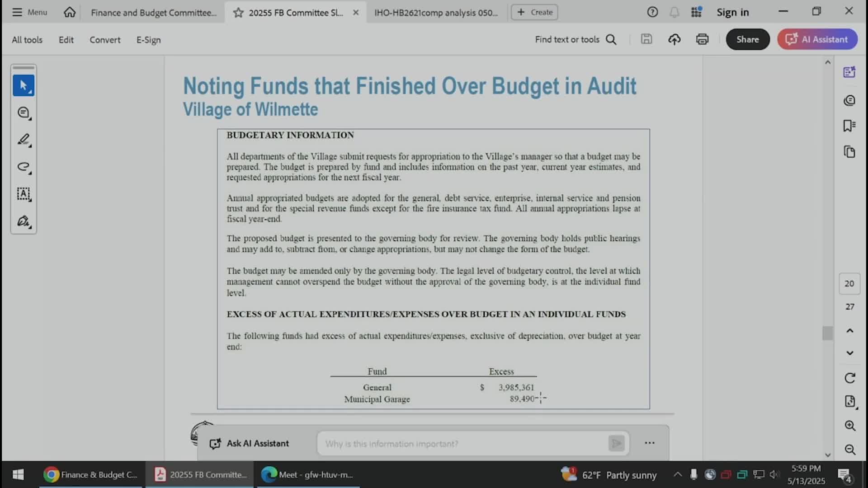Click the current page number 20 box

849,283
